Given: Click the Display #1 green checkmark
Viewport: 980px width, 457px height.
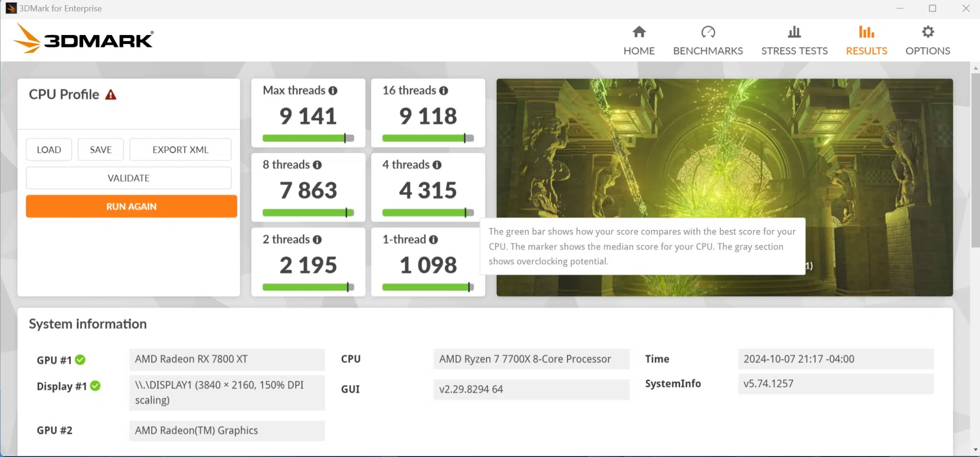Looking at the screenshot, I should click(x=95, y=386).
